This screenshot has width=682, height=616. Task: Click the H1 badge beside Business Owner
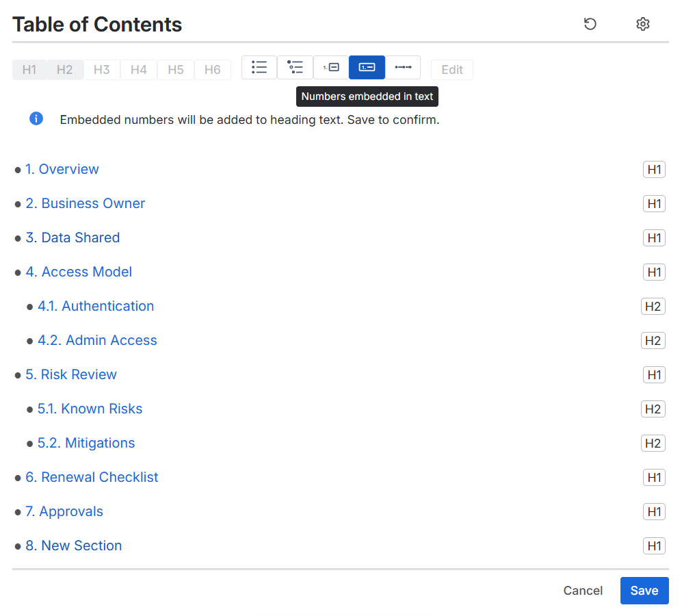pos(654,204)
